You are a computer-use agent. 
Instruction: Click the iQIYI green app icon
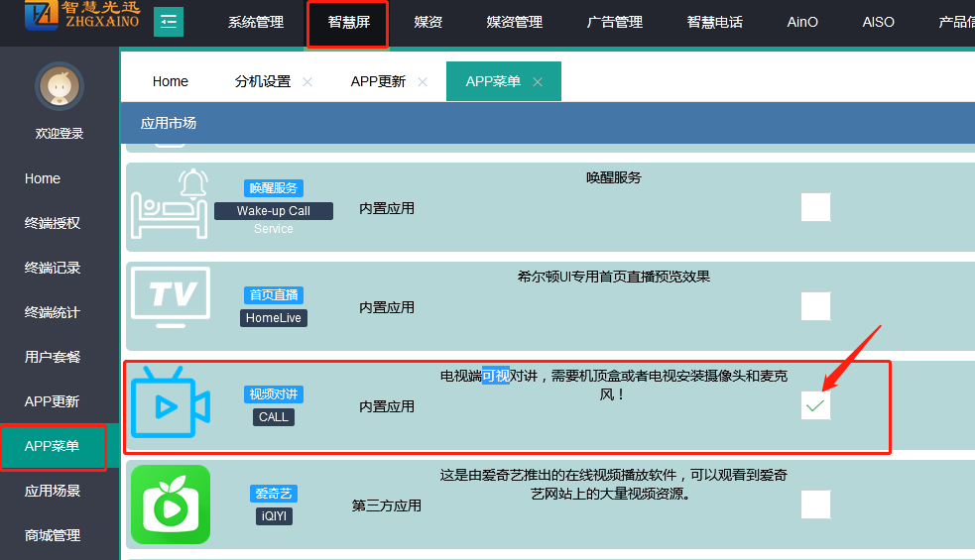coord(171,504)
